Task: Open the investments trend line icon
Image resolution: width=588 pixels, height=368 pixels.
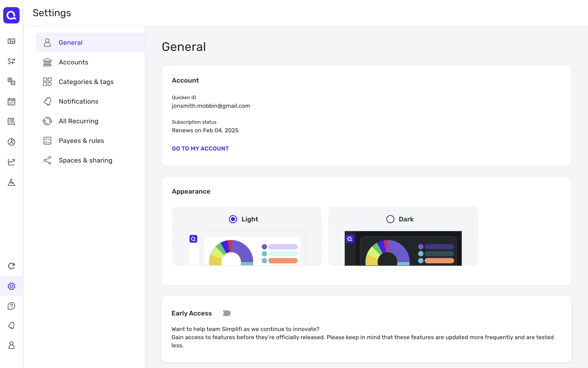Action: point(11,162)
